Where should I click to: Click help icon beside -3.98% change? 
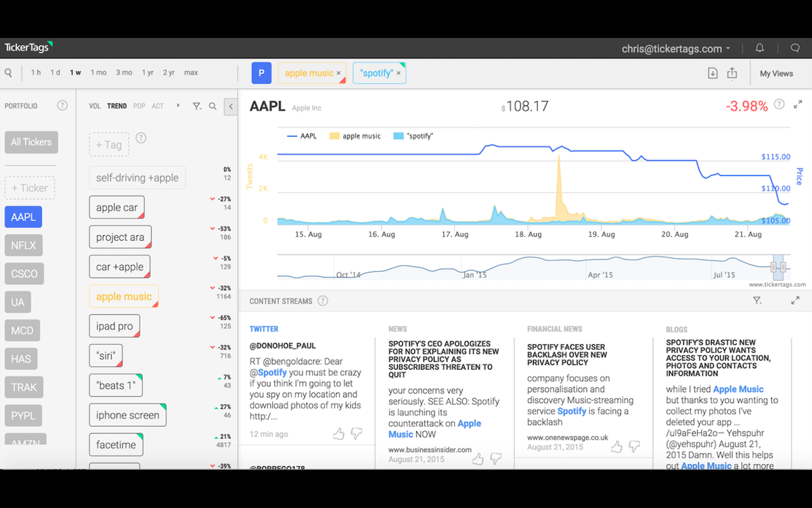(x=779, y=104)
